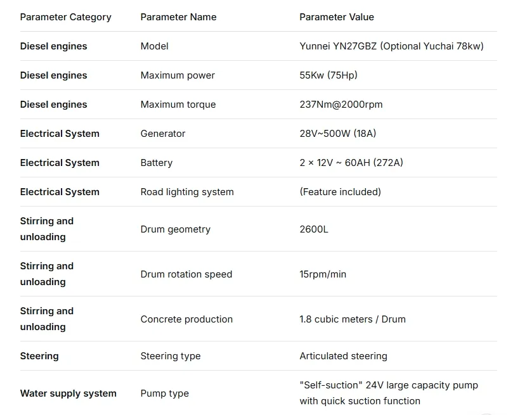Select the 1.8 cubic meters / Drum value

(x=353, y=319)
